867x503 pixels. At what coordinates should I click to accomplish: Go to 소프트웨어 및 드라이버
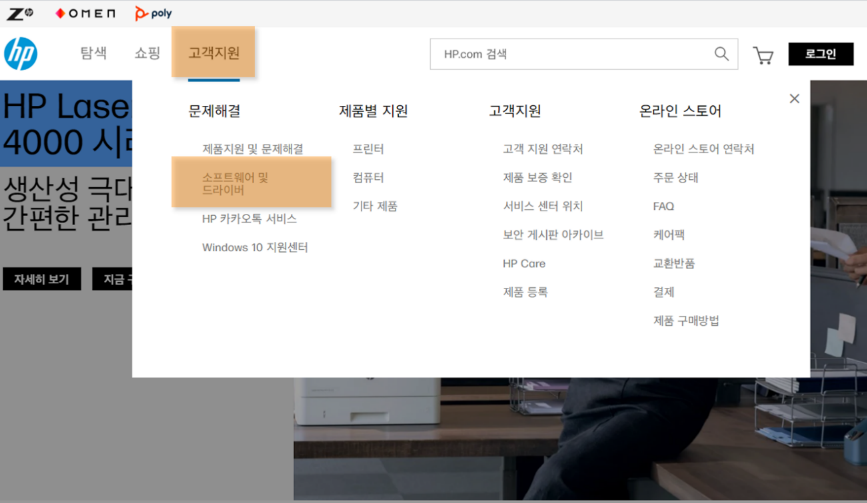235,184
